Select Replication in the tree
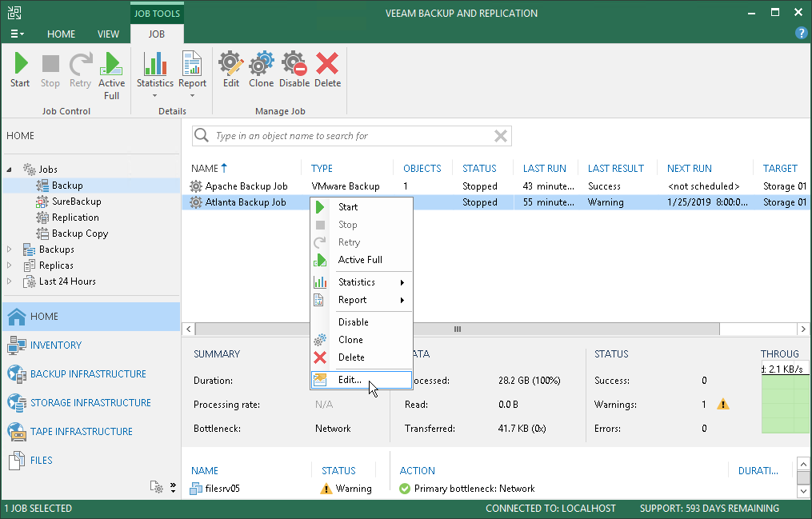Viewport: 812px width, 519px height. tap(75, 218)
